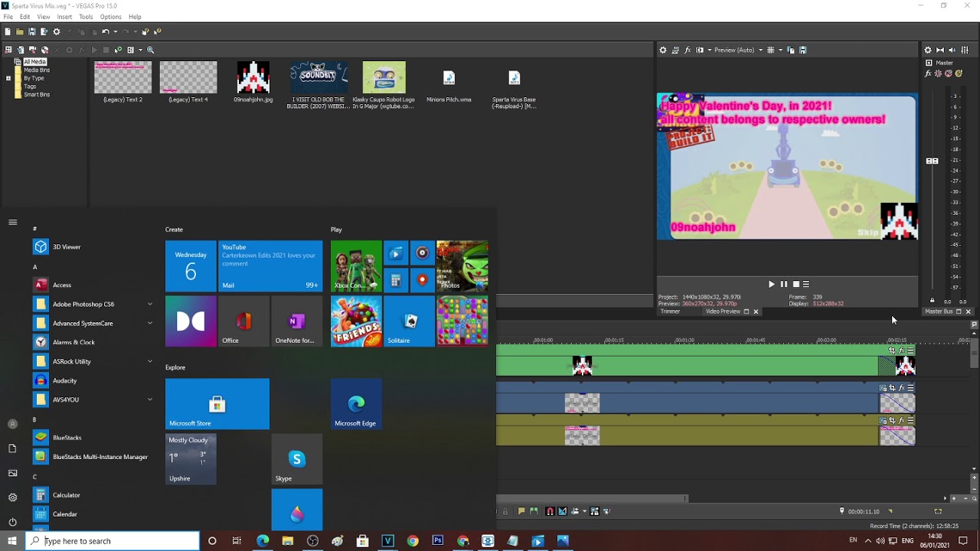Open the Tools menu
This screenshot has width=980, height=551.
pyautogui.click(x=86, y=17)
